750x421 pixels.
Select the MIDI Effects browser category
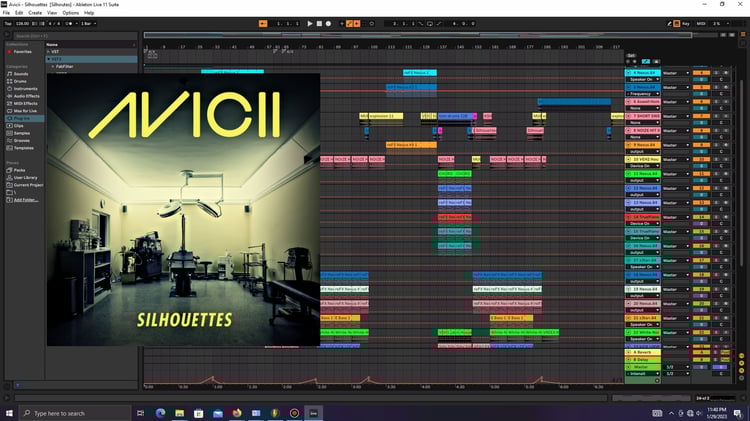click(x=25, y=103)
